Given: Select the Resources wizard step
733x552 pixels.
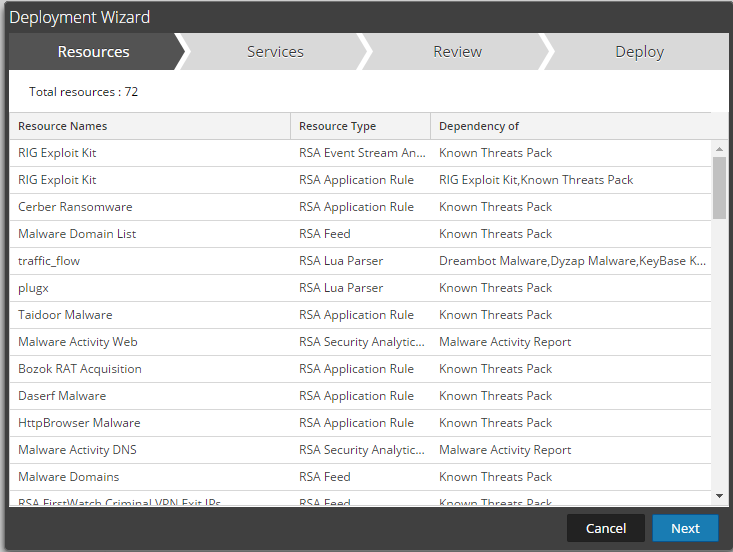Looking at the screenshot, I should (x=93, y=52).
